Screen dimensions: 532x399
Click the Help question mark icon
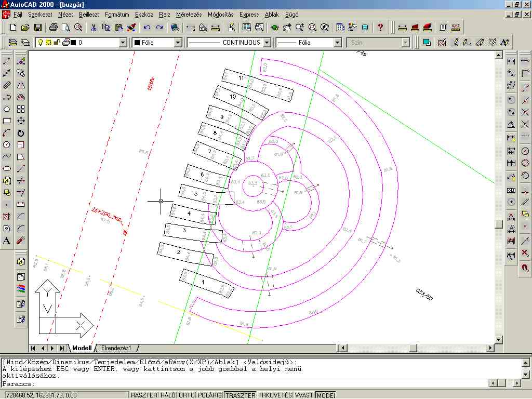click(x=380, y=27)
